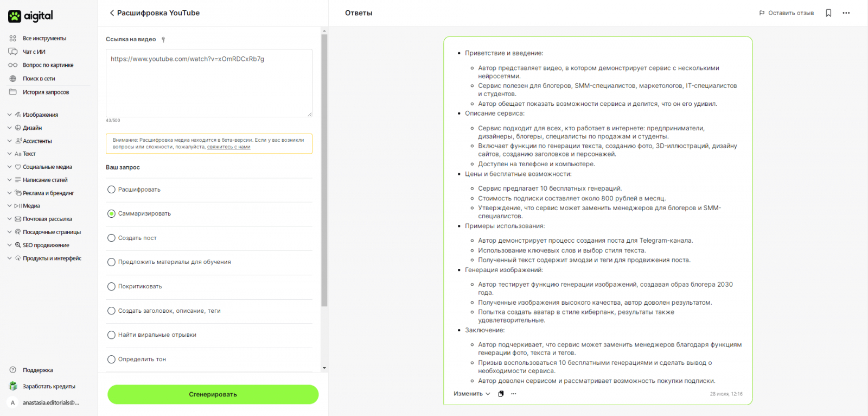This screenshot has width=868, height=416.
Task: Click the green Сгенерировать button
Action: (x=213, y=394)
